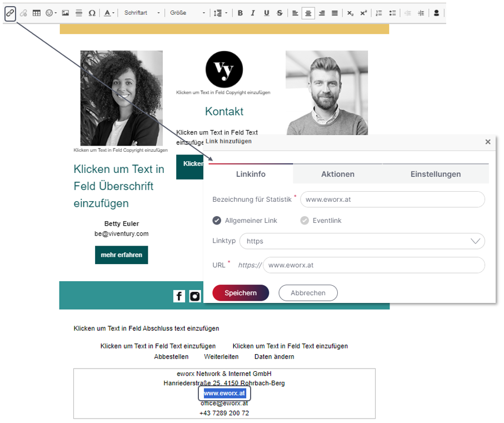The width and height of the screenshot is (504, 423).
Task: Click the person personalization icon
Action: point(436,13)
